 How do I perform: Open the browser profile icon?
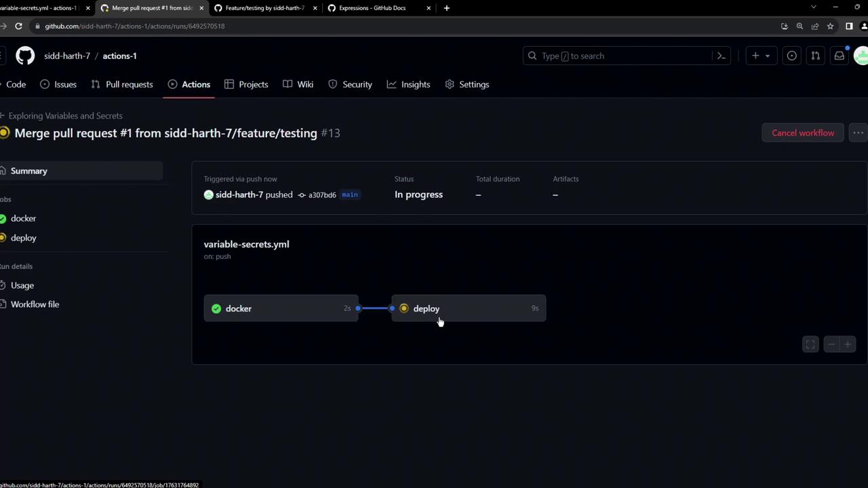(864, 26)
